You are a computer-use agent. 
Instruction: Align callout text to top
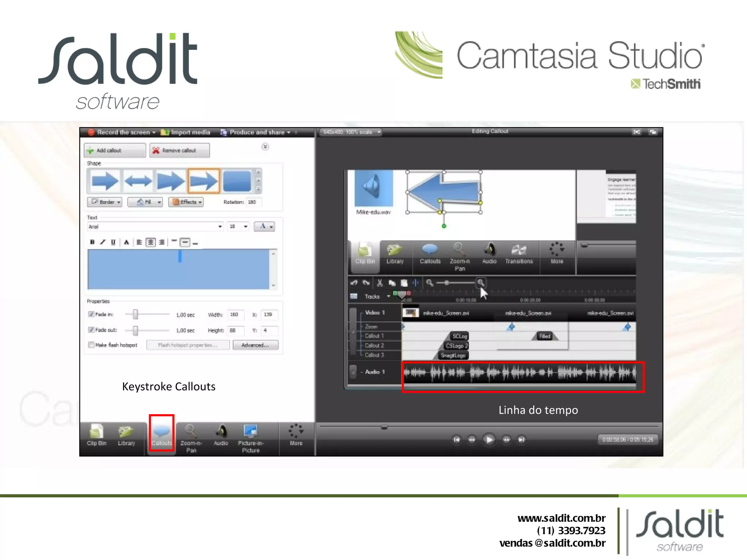pyautogui.click(x=174, y=241)
